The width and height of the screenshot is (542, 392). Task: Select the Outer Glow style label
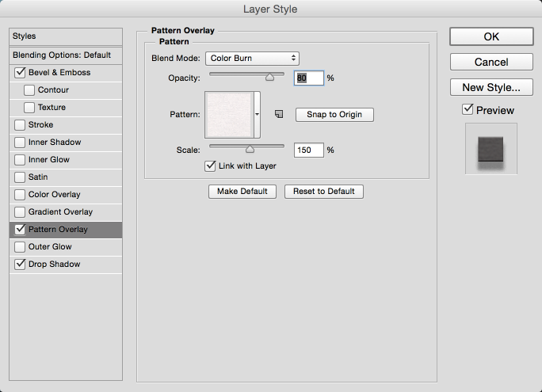pyautogui.click(x=50, y=246)
